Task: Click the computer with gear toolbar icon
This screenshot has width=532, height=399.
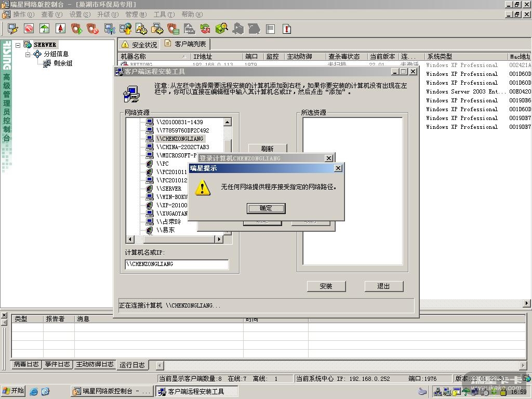Action: point(157,29)
